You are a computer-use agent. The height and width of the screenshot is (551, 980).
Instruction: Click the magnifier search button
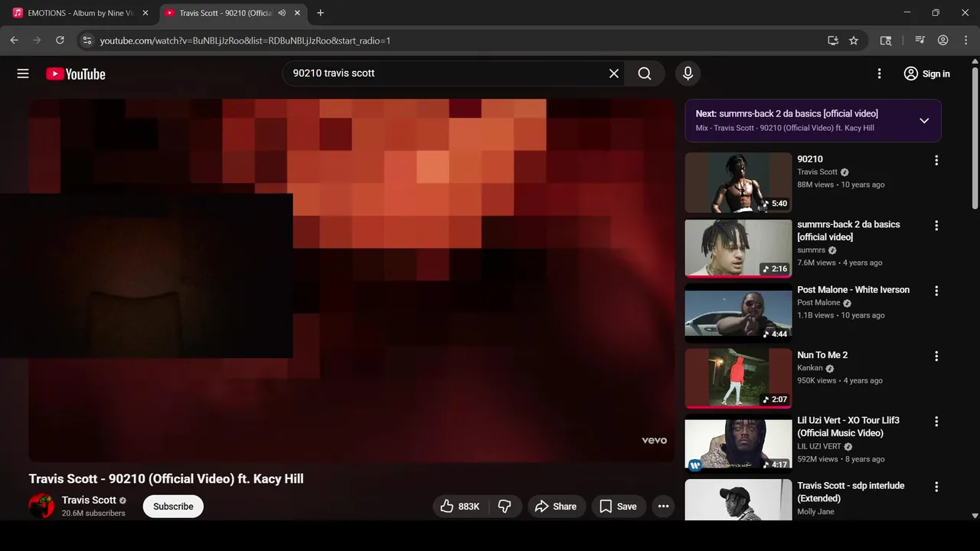[x=645, y=73]
